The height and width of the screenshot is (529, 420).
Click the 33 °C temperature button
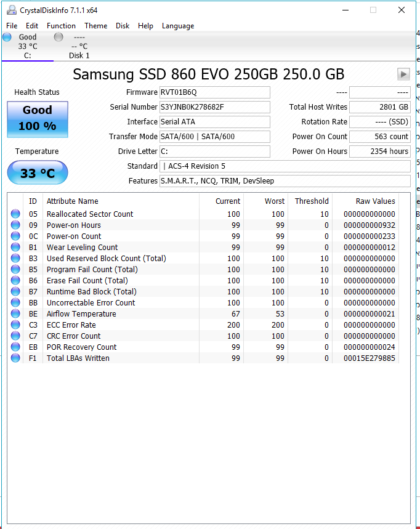38,172
